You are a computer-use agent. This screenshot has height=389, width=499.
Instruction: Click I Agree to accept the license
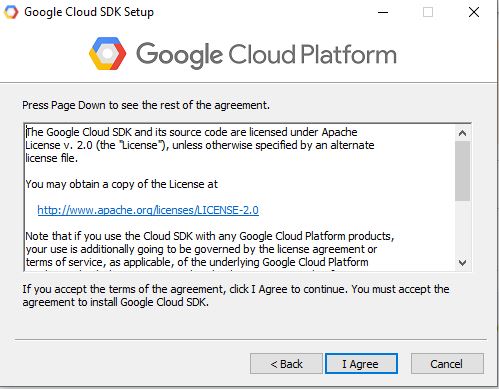point(361,364)
